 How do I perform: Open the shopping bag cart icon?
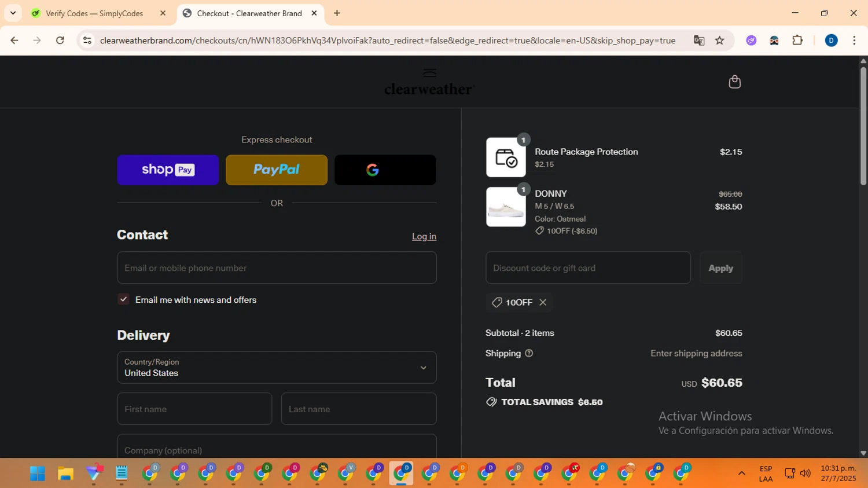tap(734, 82)
